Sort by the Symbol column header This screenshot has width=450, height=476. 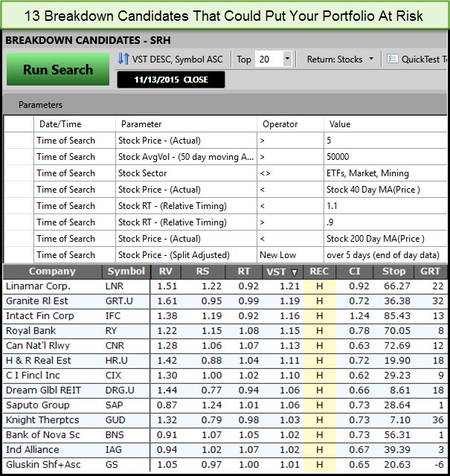[126, 271]
